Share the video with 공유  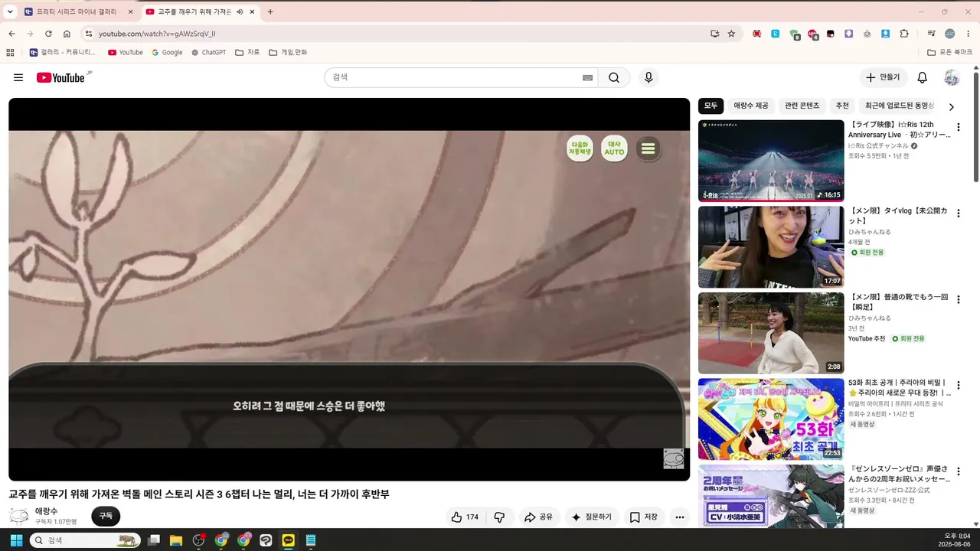click(538, 517)
